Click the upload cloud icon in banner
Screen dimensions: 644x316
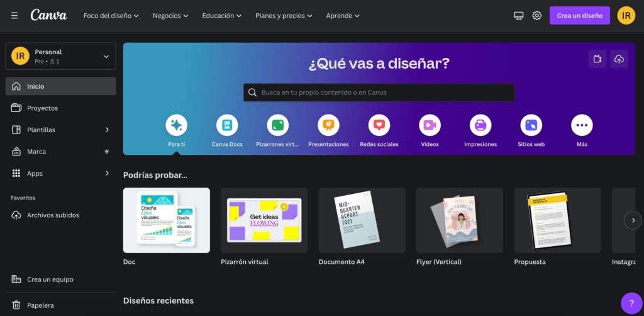(619, 59)
